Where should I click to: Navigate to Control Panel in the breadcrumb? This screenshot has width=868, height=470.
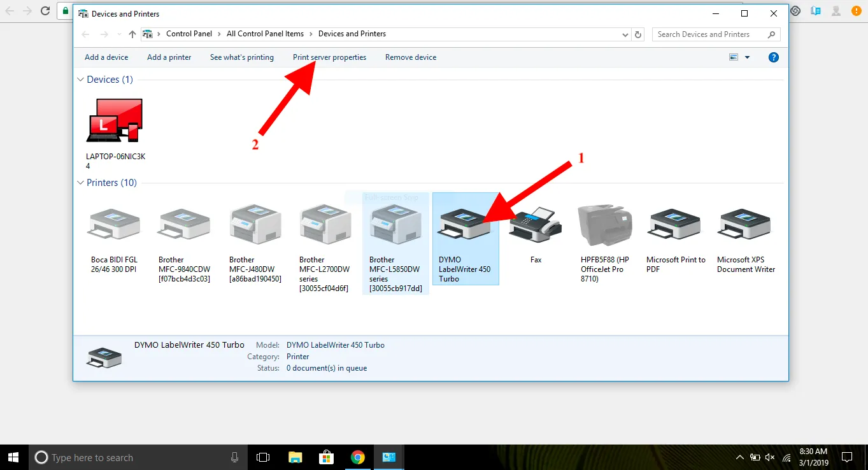(x=189, y=34)
